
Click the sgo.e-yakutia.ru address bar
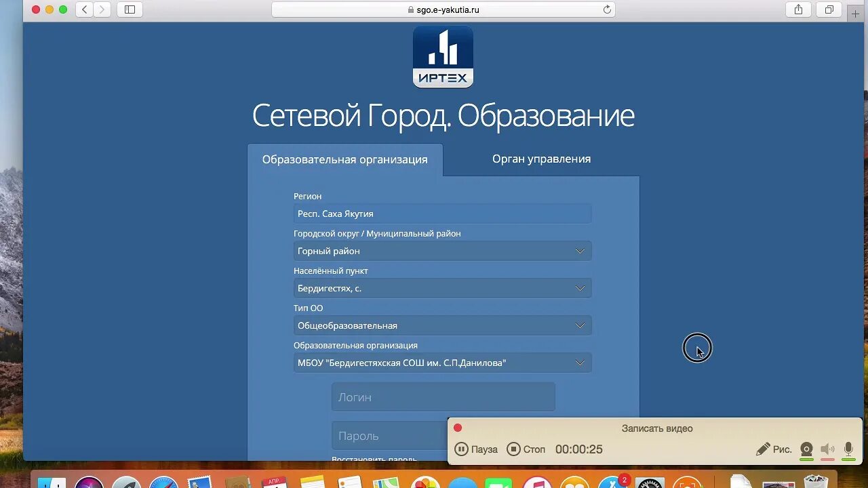pyautogui.click(x=443, y=9)
